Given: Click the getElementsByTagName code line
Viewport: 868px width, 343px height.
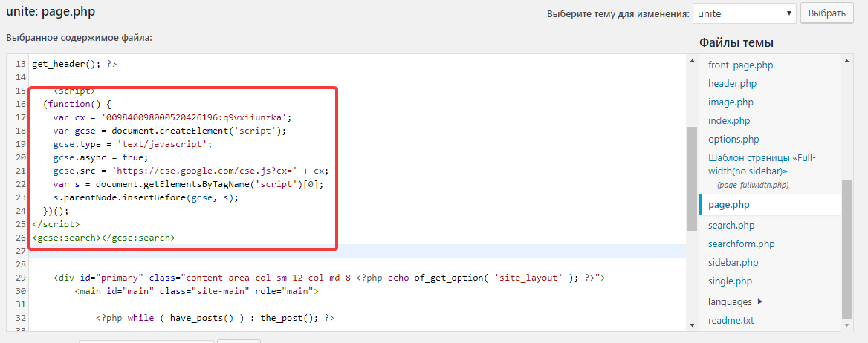Looking at the screenshot, I should 188,184.
